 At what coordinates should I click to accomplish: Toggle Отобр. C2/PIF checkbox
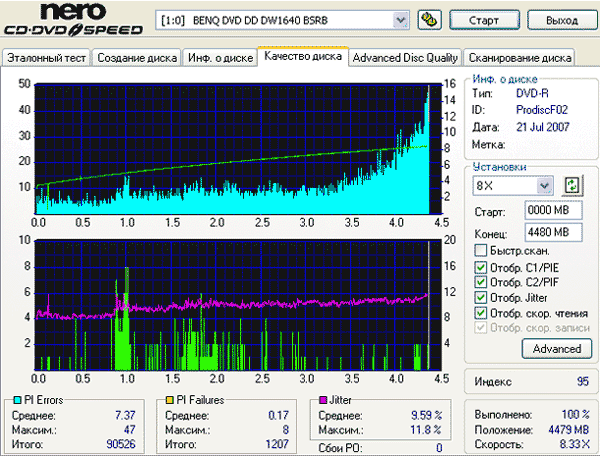click(x=480, y=282)
